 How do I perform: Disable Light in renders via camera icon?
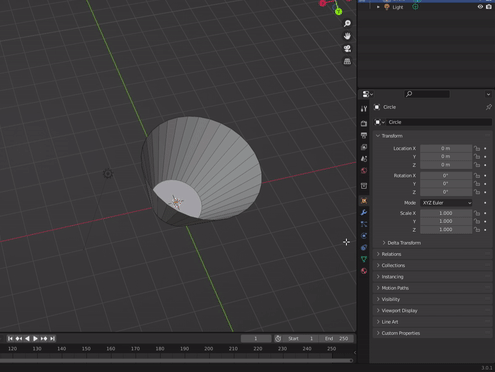pyautogui.click(x=489, y=7)
